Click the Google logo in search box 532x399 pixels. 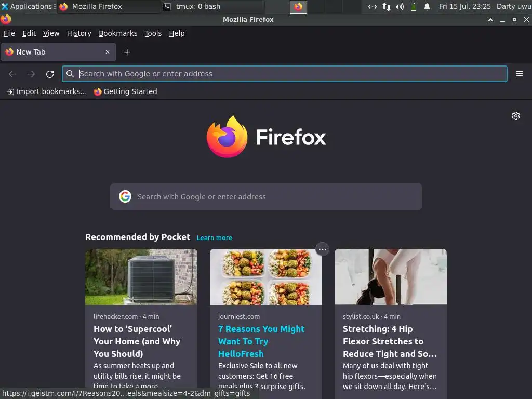(125, 196)
